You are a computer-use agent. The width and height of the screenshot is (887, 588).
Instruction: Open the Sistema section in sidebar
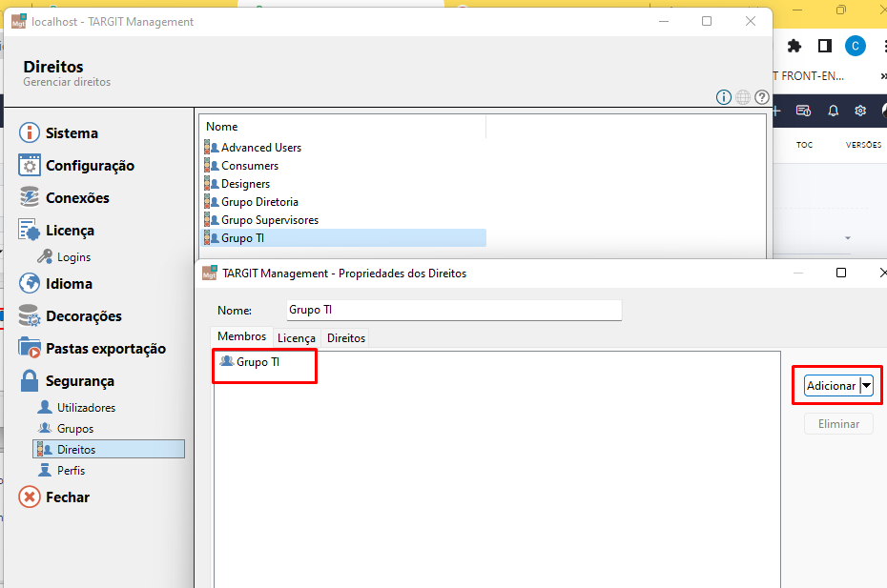(x=59, y=132)
